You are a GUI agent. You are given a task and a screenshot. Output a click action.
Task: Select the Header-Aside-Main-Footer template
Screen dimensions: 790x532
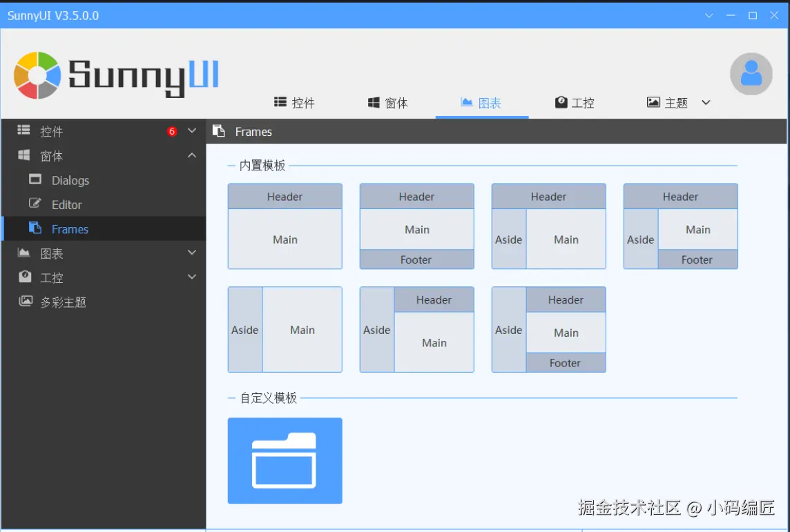click(681, 226)
